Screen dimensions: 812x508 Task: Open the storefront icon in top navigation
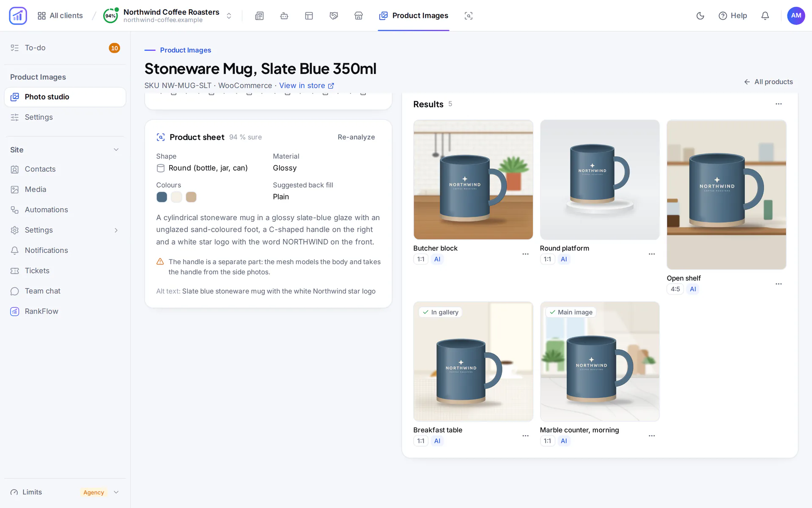[x=359, y=16]
